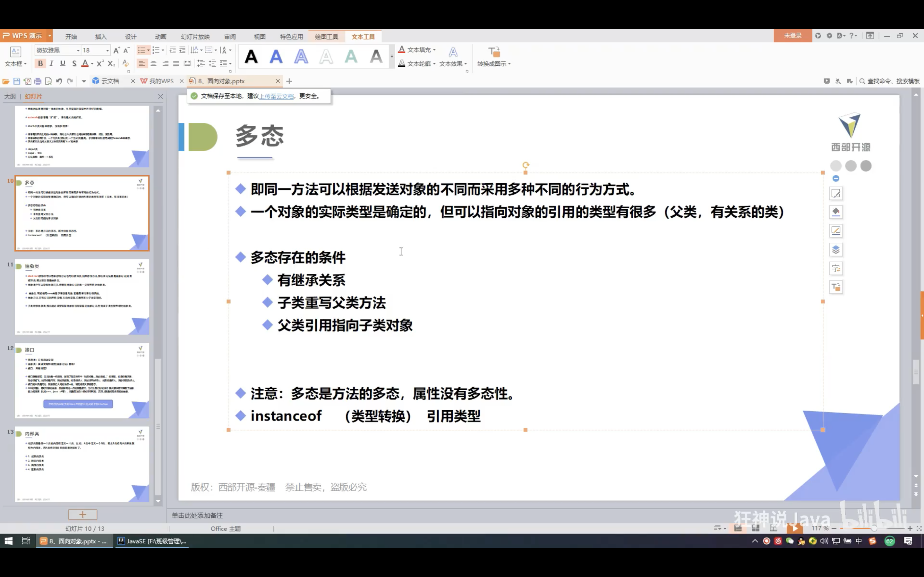The width and height of the screenshot is (924, 577).
Task: Click the 上传至云文档 link
Action: point(277,96)
